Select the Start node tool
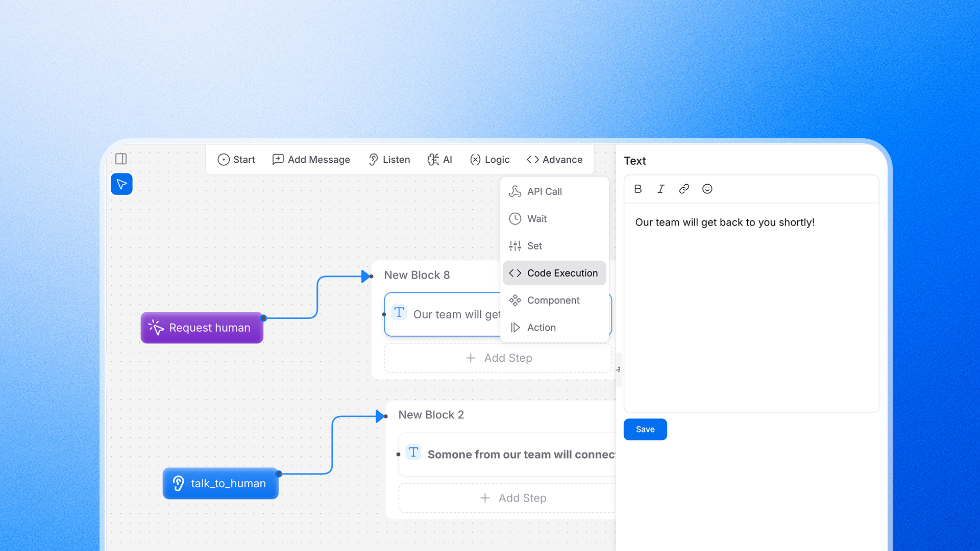Screen dimensions: 980x551 236,160
